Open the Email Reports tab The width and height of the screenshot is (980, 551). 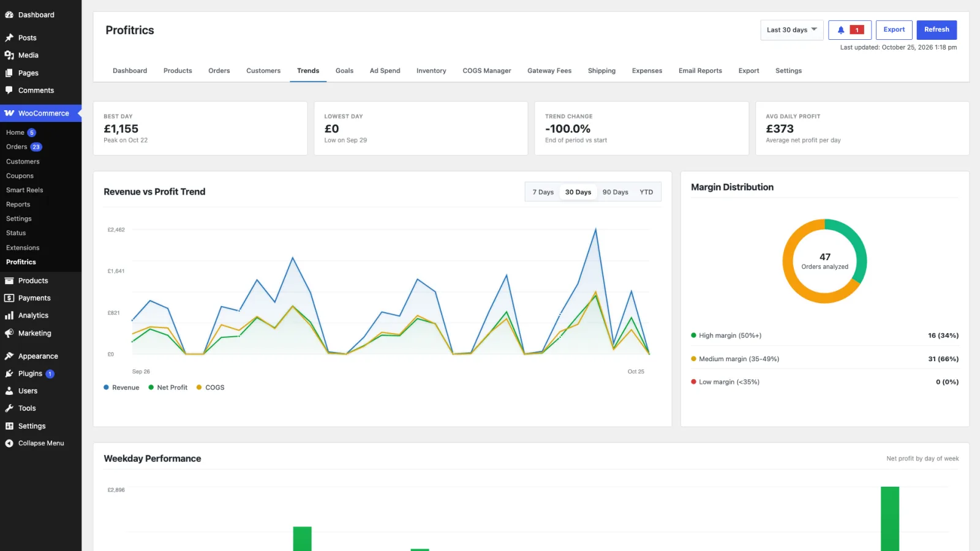pos(700,71)
